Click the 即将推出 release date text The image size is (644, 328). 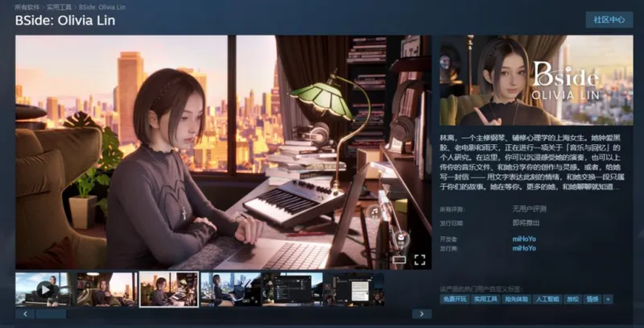526,222
